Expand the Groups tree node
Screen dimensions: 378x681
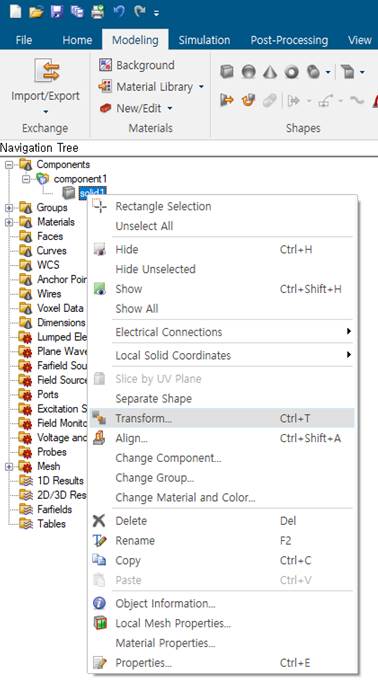point(9,208)
